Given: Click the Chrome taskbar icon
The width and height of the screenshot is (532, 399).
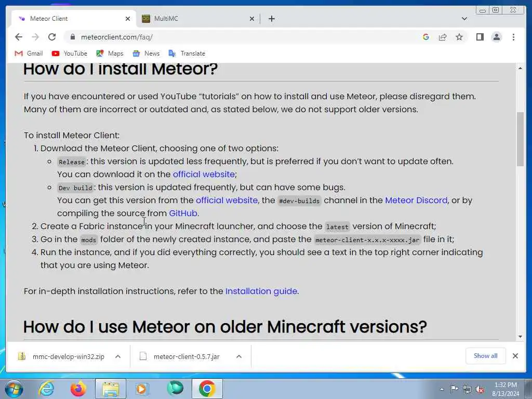Looking at the screenshot, I should (x=207, y=389).
